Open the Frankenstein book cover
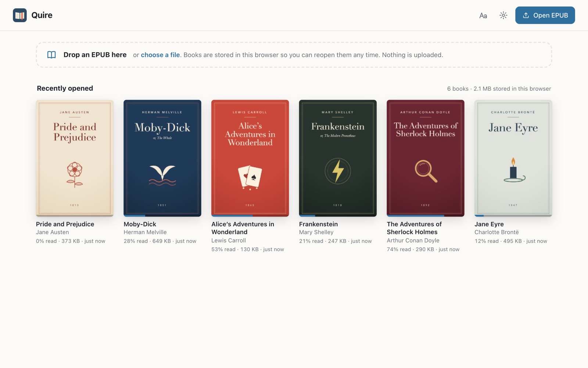 [338, 158]
